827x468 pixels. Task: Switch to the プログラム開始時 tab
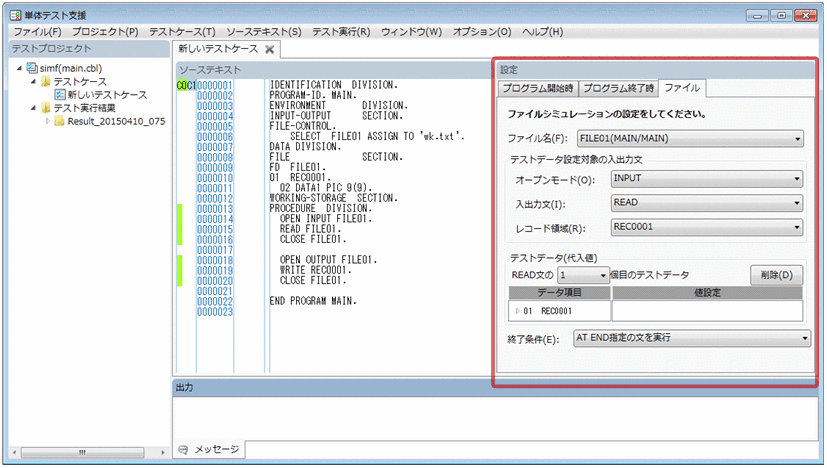tap(537, 88)
